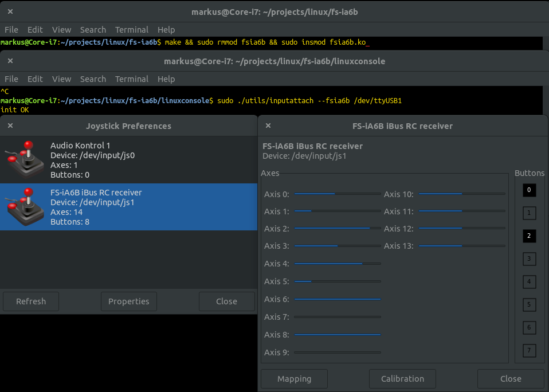Close the Joystick Preferences window with X
Image resolution: width=549 pixels, height=392 pixels.
pyautogui.click(x=10, y=126)
